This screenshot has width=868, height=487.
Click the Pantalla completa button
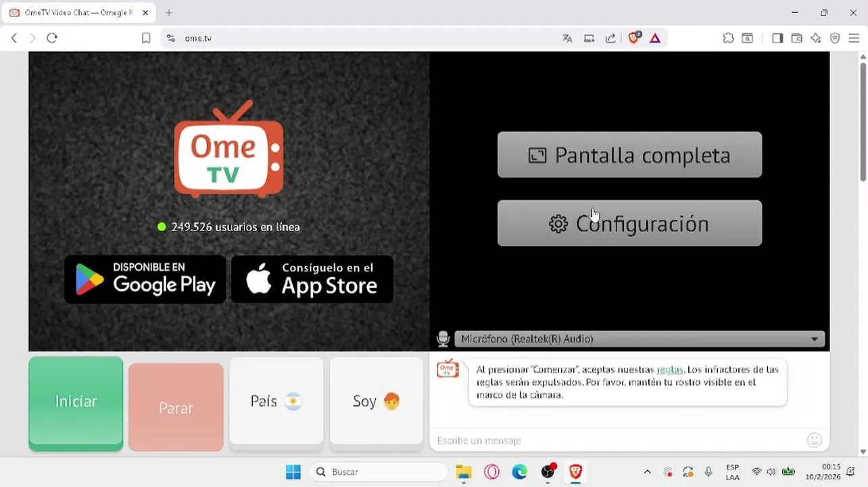[629, 155]
